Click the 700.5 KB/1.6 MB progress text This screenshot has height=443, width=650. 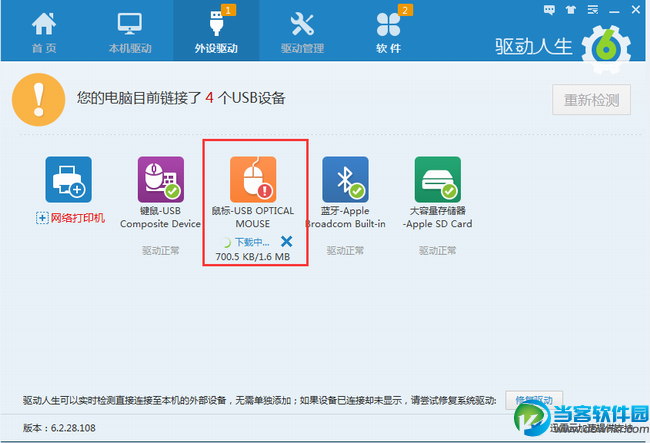[253, 257]
